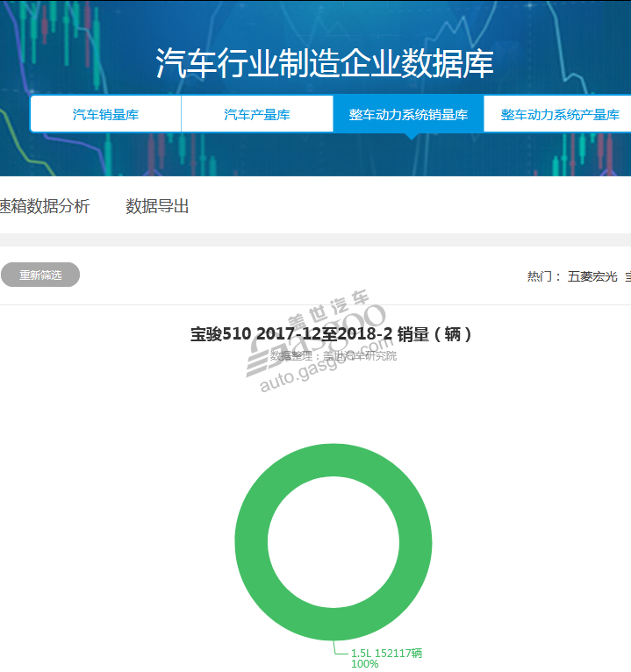Click the chart title 宝骏510 2017-12至2018-2 销量
Viewport: 631px width, 672px height.
coord(331,334)
